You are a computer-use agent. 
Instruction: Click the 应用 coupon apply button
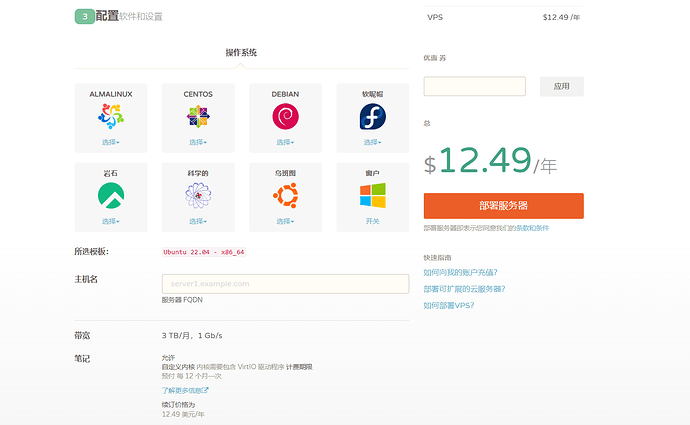pyautogui.click(x=562, y=86)
